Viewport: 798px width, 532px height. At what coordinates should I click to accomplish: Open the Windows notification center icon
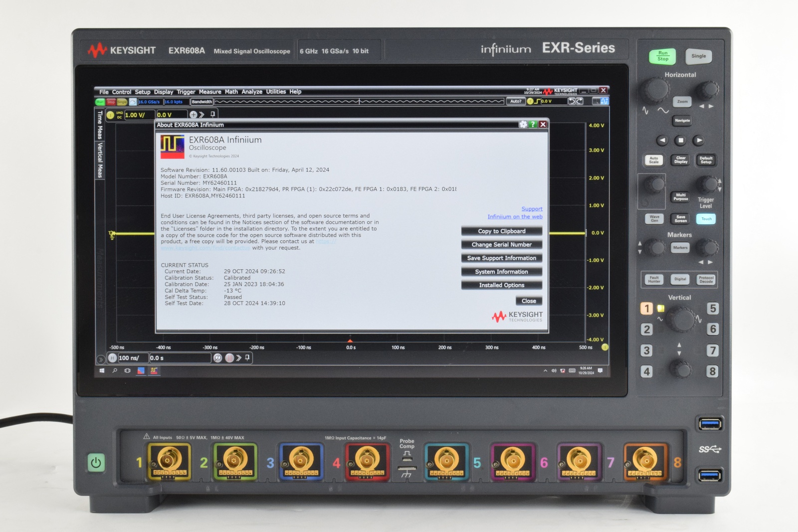[600, 371]
